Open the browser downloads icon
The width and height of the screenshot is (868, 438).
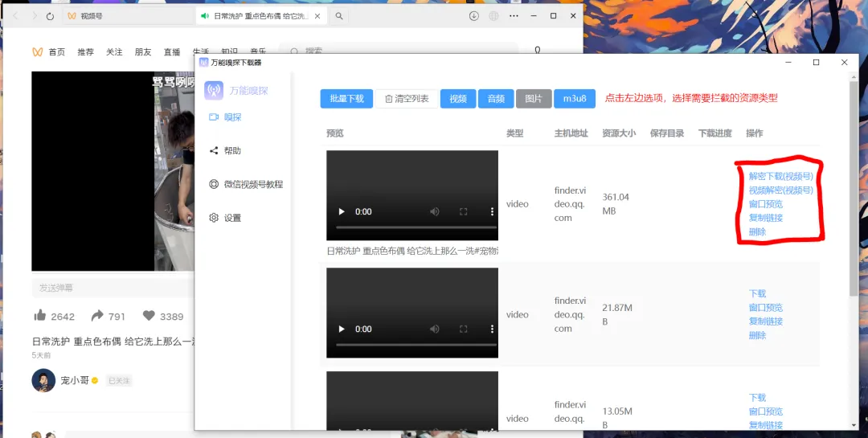coord(474,16)
